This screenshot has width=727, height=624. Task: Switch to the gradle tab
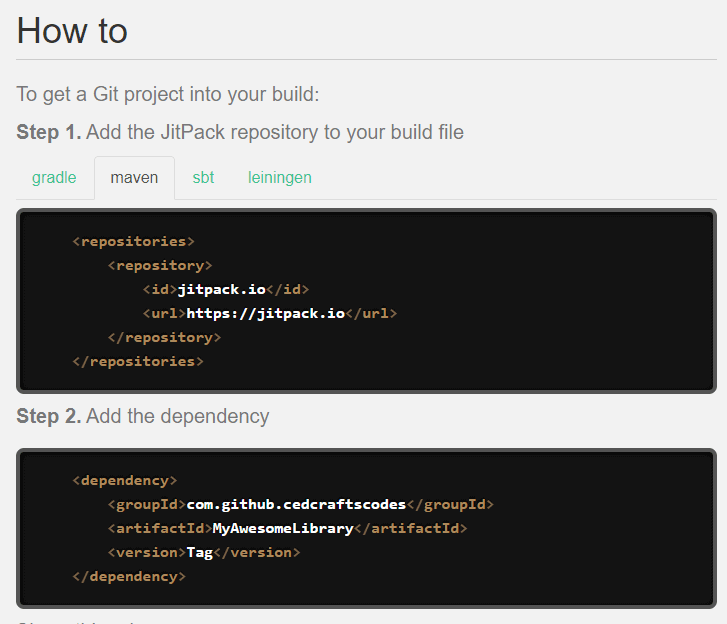coord(54,178)
